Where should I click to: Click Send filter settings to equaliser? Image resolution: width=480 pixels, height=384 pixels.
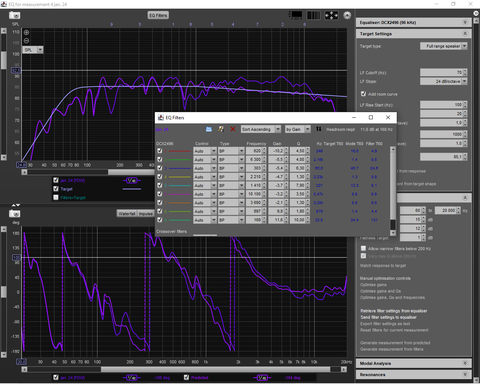tap(388, 317)
